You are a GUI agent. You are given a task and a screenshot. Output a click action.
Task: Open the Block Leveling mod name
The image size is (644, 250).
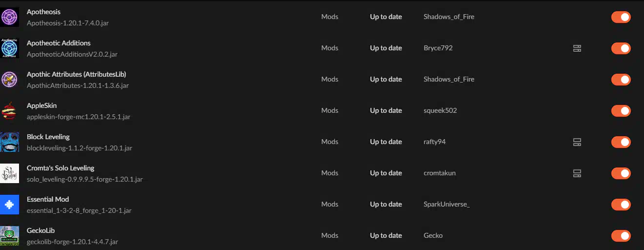tap(48, 137)
